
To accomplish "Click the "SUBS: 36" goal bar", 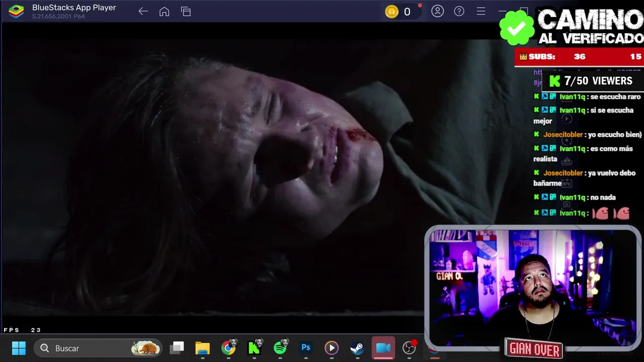I will click(579, 57).
